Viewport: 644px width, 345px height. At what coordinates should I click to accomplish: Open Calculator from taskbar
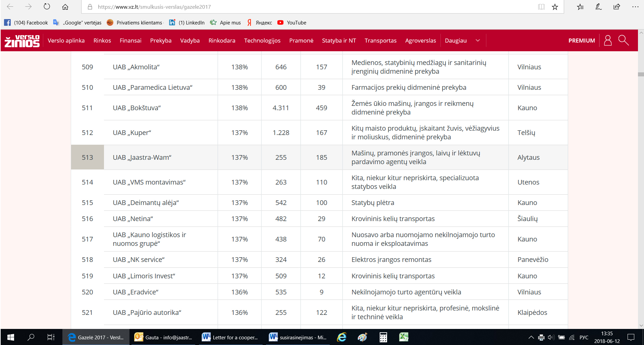coord(383,337)
